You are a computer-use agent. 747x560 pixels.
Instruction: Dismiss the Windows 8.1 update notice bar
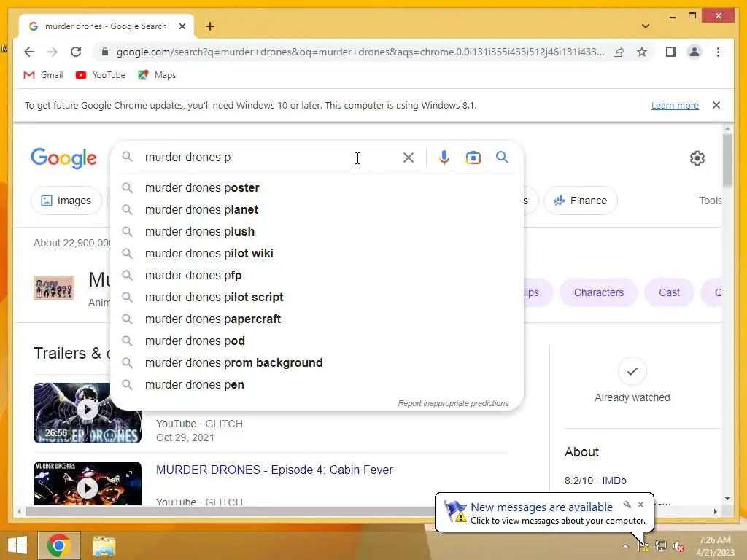[x=716, y=105]
